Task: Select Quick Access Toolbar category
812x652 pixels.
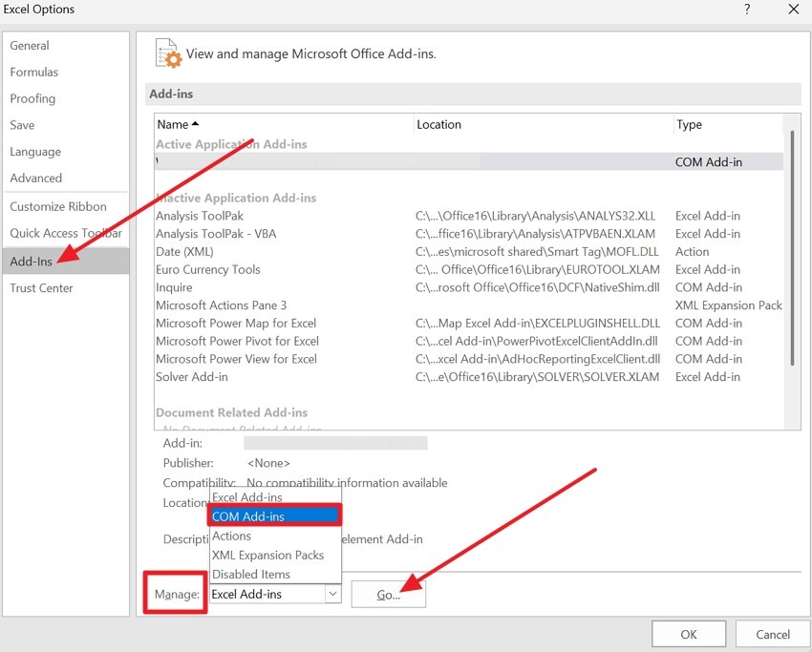Action: point(66,233)
